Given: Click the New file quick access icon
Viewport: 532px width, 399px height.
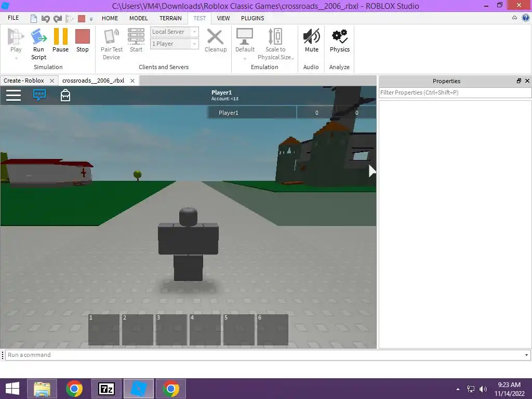Looking at the screenshot, I should tap(34, 19).
